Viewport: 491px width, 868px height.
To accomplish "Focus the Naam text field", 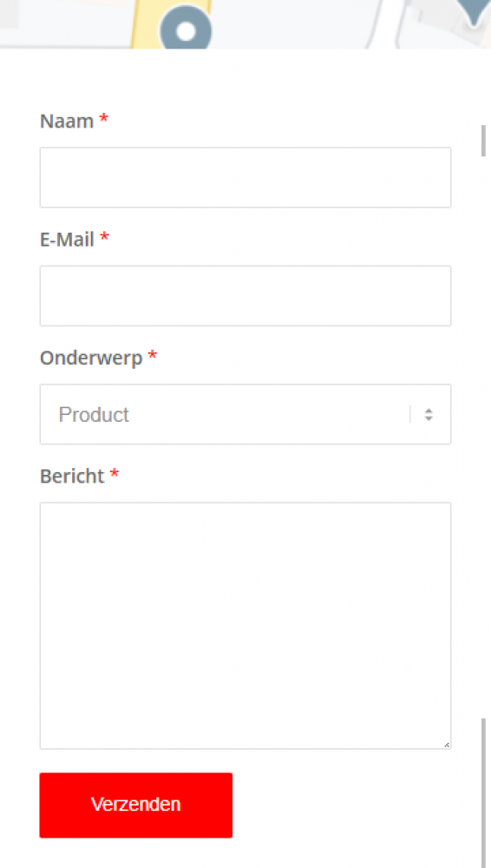I will 245,178.
